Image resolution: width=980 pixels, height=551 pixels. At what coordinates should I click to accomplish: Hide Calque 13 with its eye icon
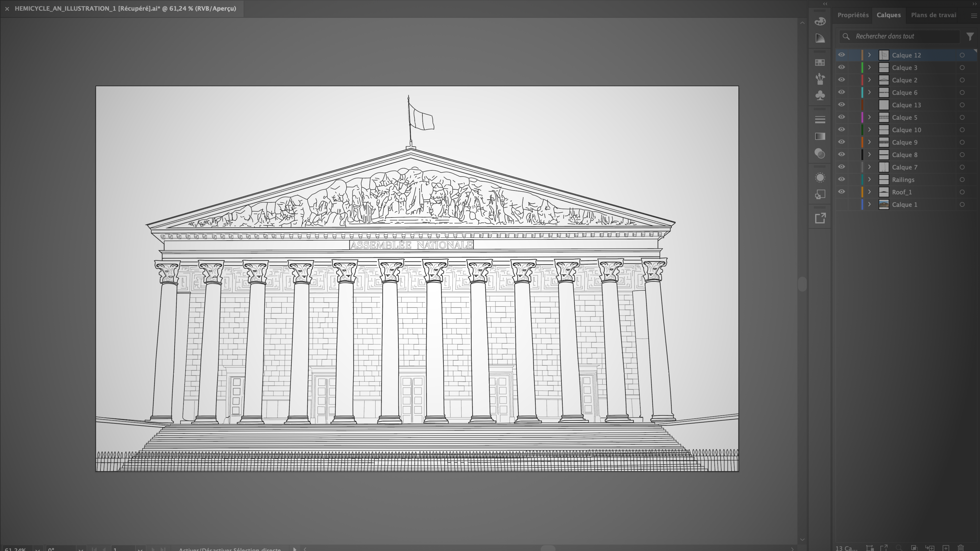coord(841,105)
